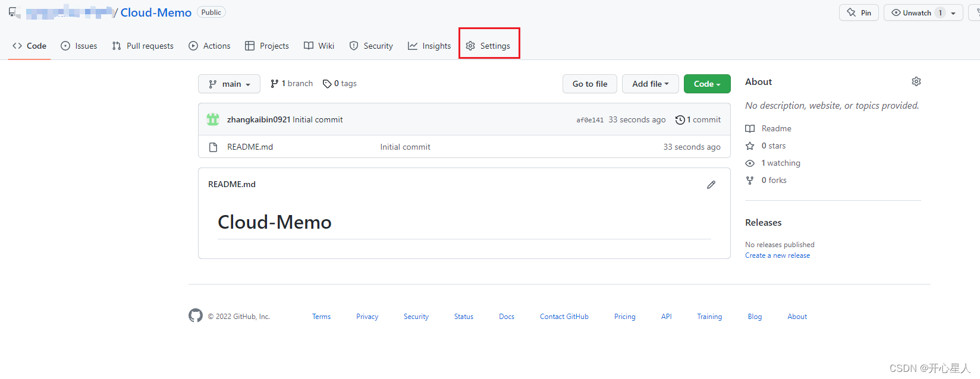This screenshot has width=980, height=379.
Task: Click the star icon in About
Action: click(x=750, y=146)
